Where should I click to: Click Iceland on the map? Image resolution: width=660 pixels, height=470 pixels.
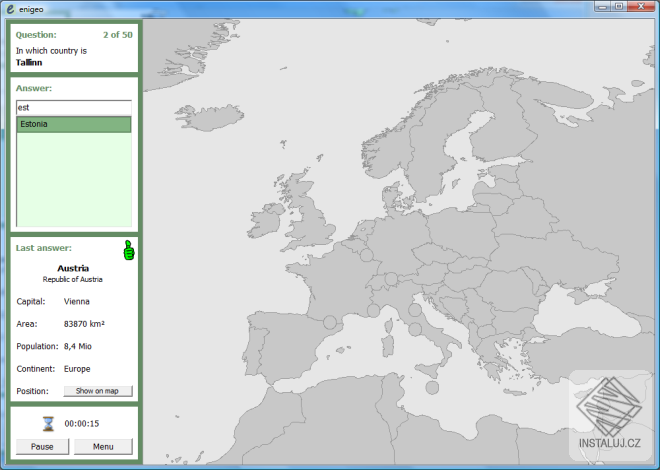[210, 117]
